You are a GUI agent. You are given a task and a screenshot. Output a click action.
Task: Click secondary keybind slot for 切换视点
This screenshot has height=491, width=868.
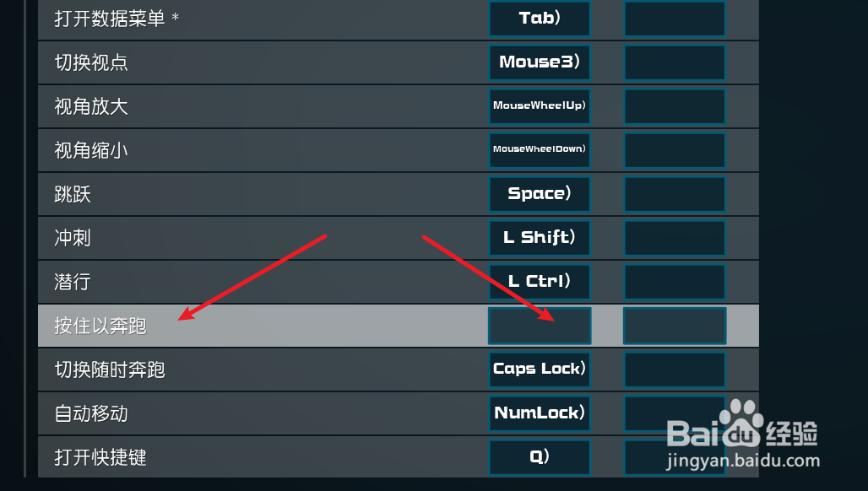tap(675, 62)
